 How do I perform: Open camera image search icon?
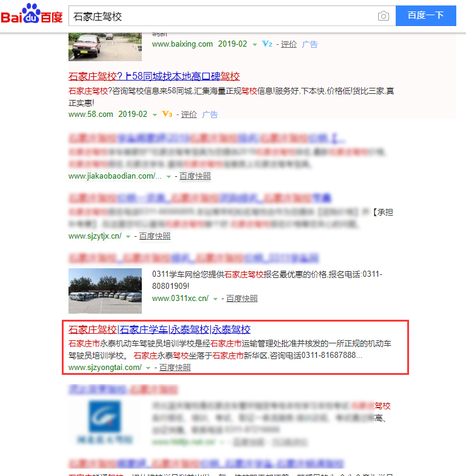[x=383, y=16]
